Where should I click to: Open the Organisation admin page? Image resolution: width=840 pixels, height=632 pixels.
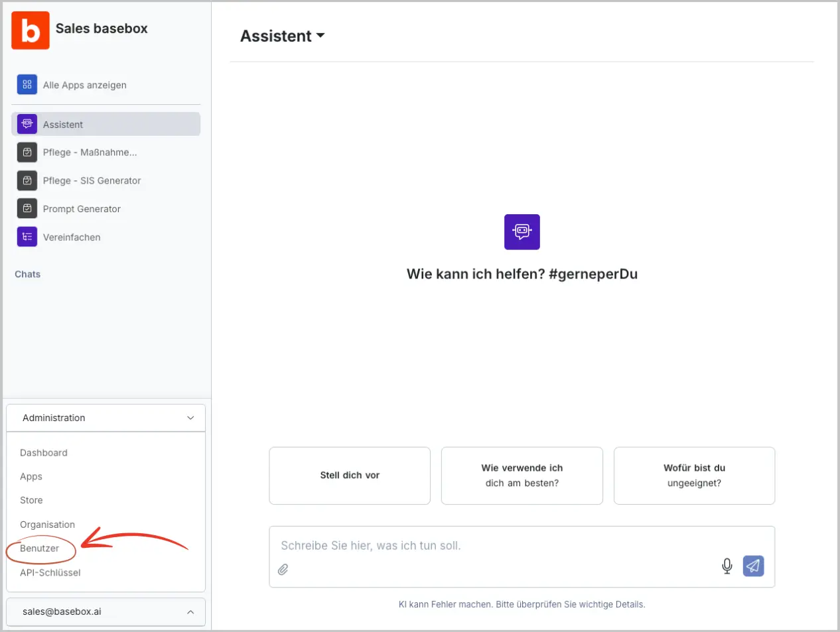pyautogui.click(x=48, y=525)
